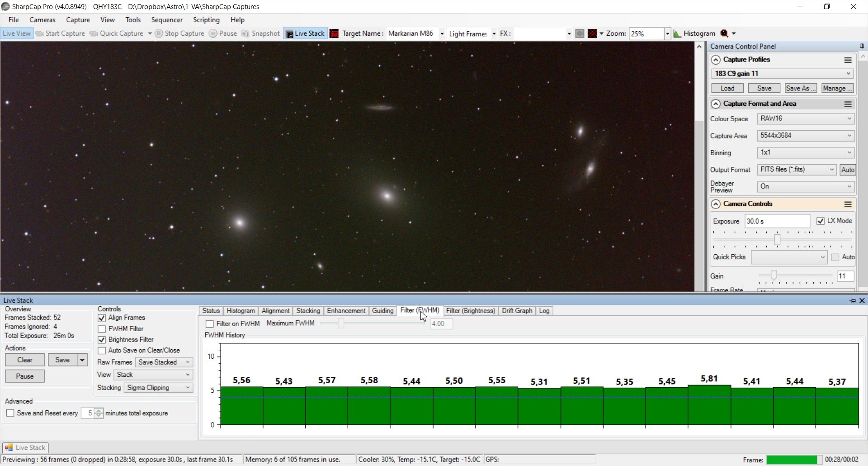Image resolution: width=868 pixels, height=466 pixels.
Task: Click the red focus assistant magnifier icon
Action: pos(724,33)
